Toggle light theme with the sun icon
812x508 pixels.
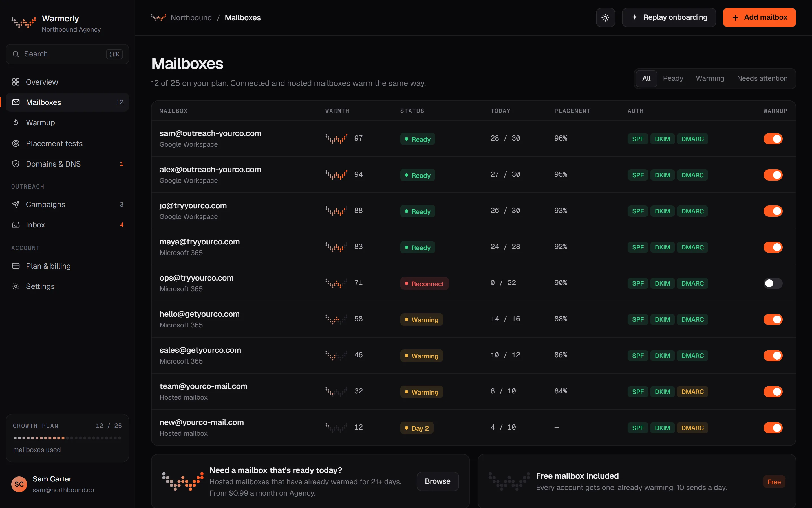[605, 17]
